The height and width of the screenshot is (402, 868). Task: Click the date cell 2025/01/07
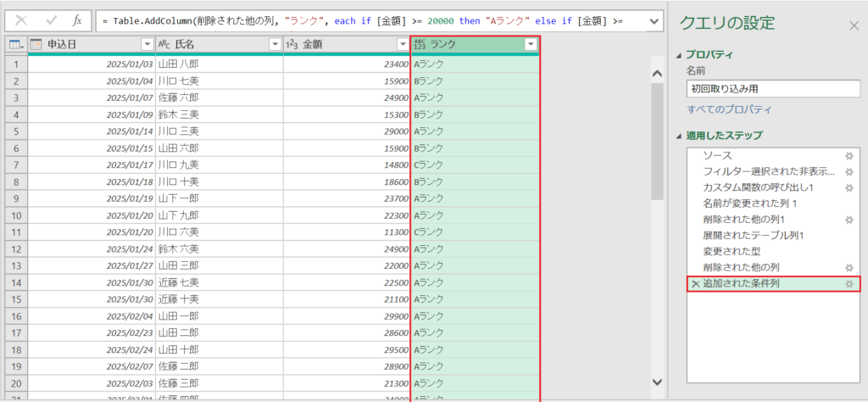pos(92,98)
